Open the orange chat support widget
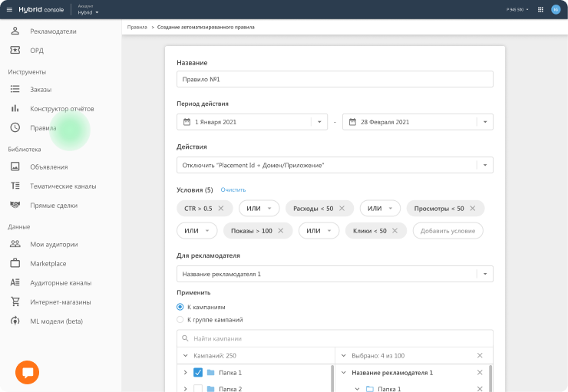This screenshot has height=392, width=568. [28, 372]
